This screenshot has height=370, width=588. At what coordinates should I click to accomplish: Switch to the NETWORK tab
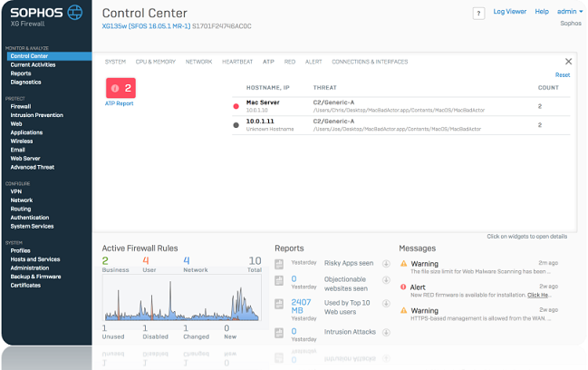point(198,62)
